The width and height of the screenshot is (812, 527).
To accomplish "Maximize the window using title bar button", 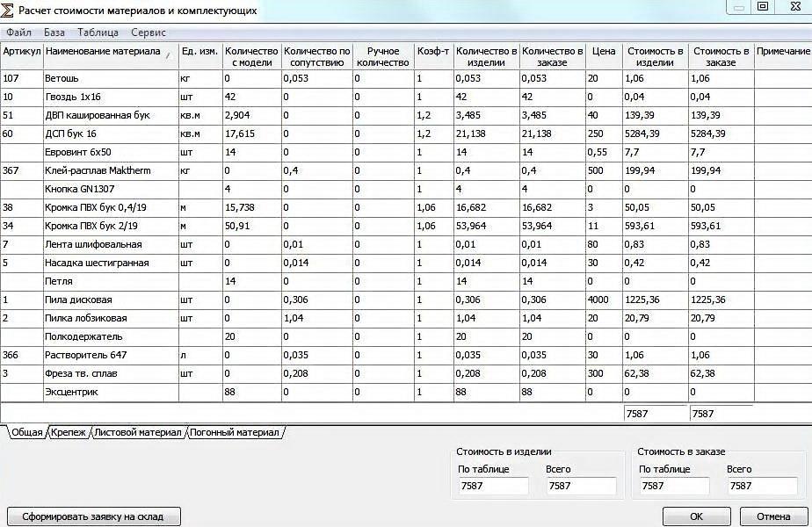I will [763, 7].
